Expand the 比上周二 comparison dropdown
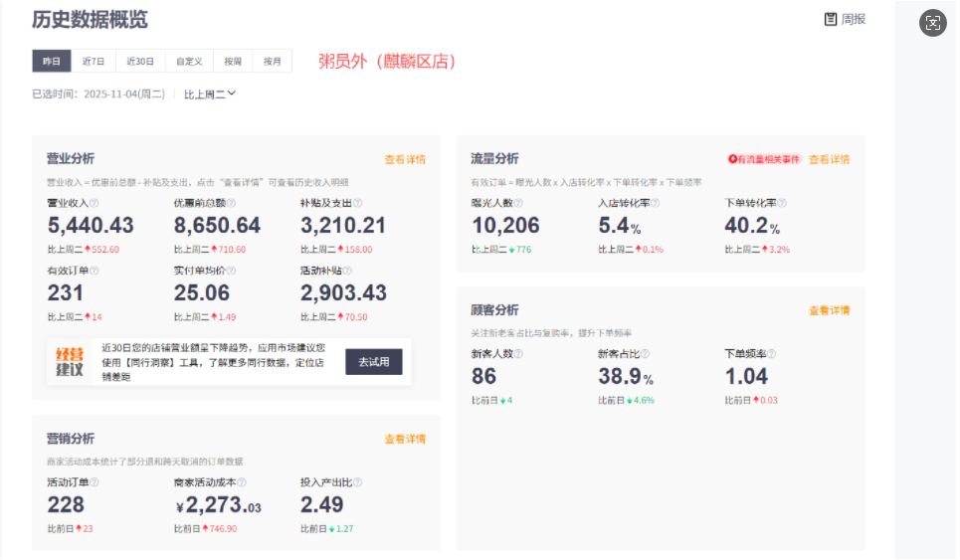The height and width of the screenshot is (560, 960). 209,94
